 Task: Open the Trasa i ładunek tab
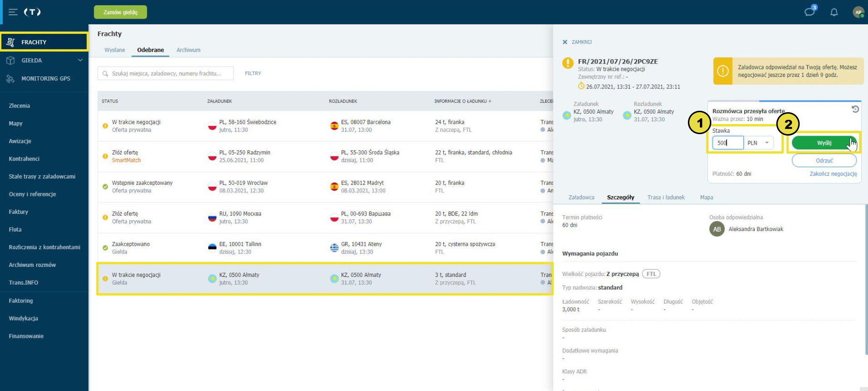pyautogui.click(x=666, y=197)
